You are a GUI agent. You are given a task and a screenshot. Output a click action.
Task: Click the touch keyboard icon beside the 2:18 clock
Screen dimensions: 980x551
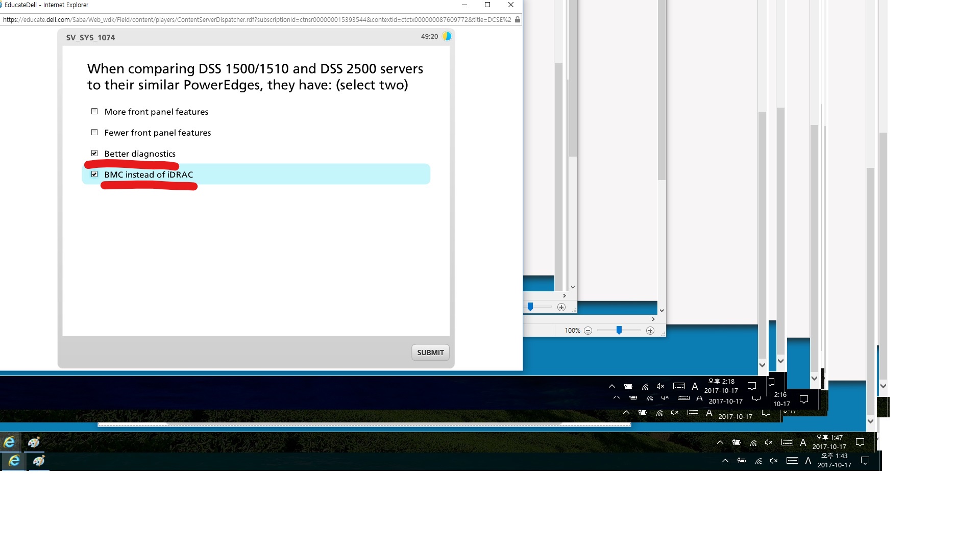679,386
